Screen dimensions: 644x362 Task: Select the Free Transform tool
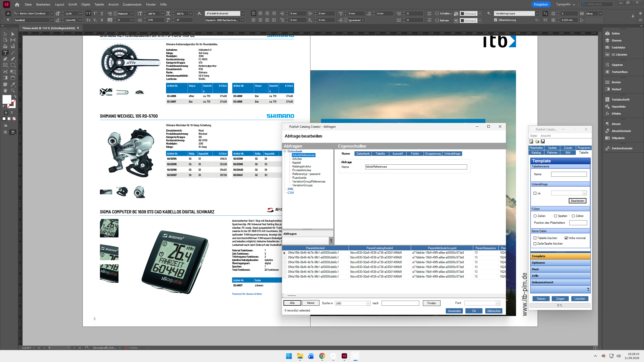[x=13, y=72]
